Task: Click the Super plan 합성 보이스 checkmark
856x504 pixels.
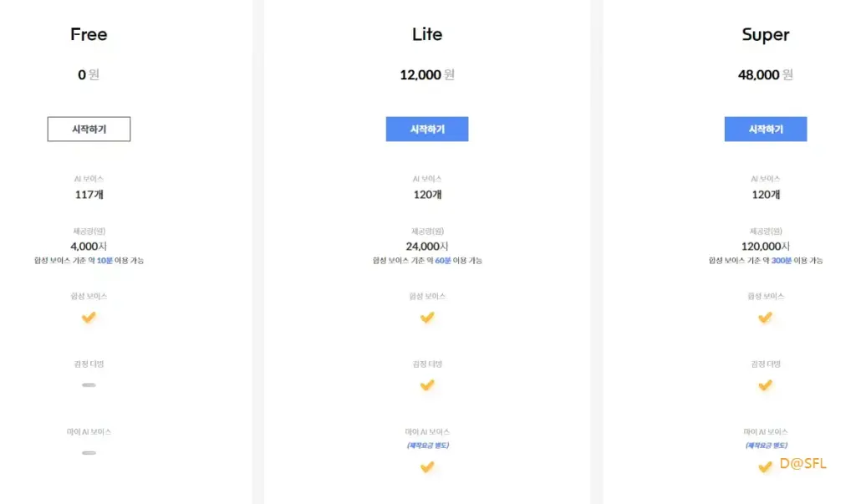Action: click(x=766, y=318)
